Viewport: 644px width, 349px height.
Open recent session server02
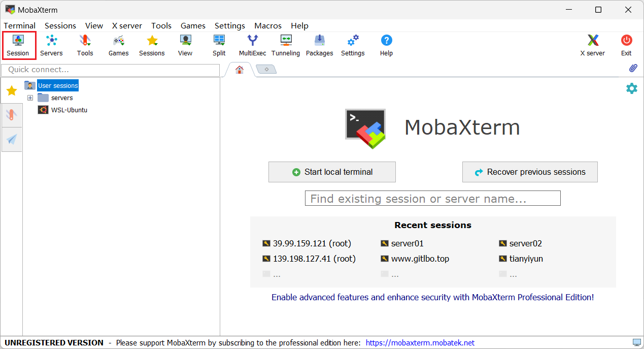click(520, 243)
